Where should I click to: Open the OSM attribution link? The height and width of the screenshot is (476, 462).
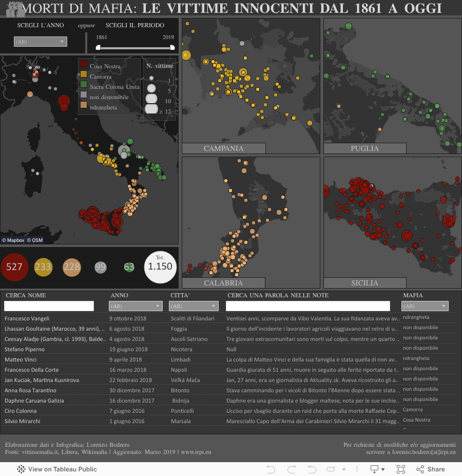[34, 240]
